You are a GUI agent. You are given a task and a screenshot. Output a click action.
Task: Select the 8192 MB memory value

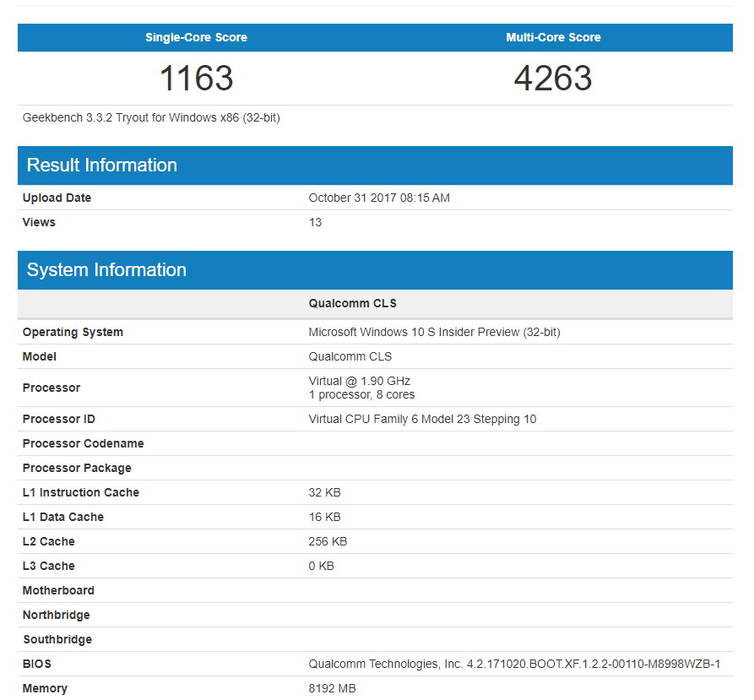click(x=333, y=689)
